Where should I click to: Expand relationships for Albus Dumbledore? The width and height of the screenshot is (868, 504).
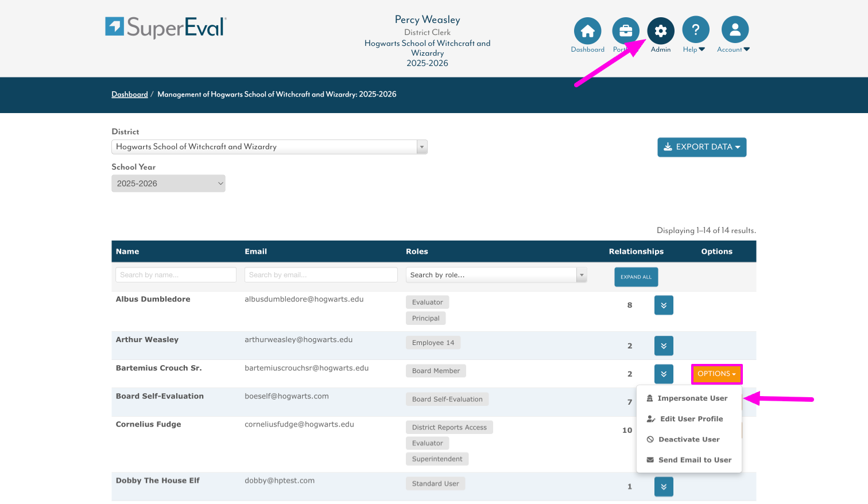click(664, 305)
